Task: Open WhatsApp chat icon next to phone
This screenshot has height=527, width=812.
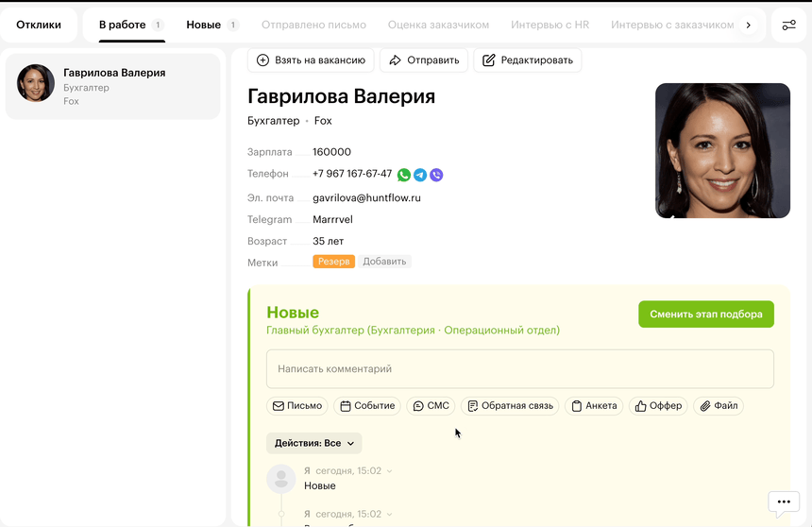Action: (404, 175)
